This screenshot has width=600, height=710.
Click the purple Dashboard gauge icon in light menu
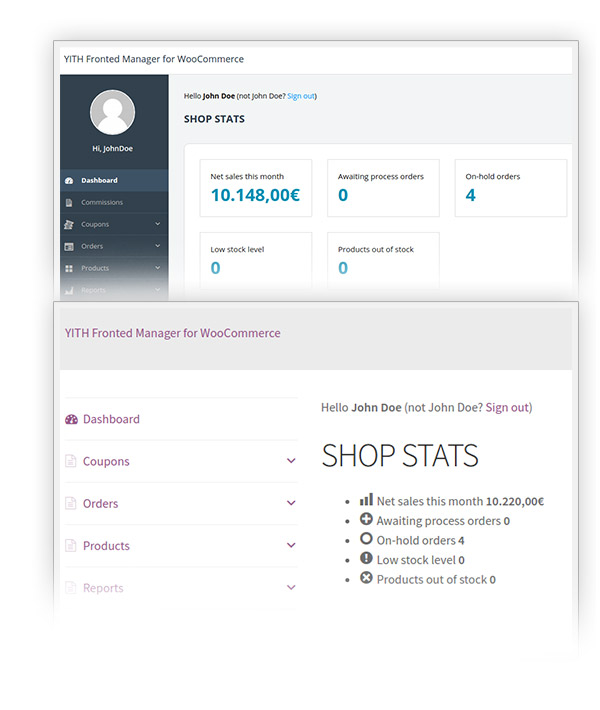pyautogui.click(x=71, y=420)
